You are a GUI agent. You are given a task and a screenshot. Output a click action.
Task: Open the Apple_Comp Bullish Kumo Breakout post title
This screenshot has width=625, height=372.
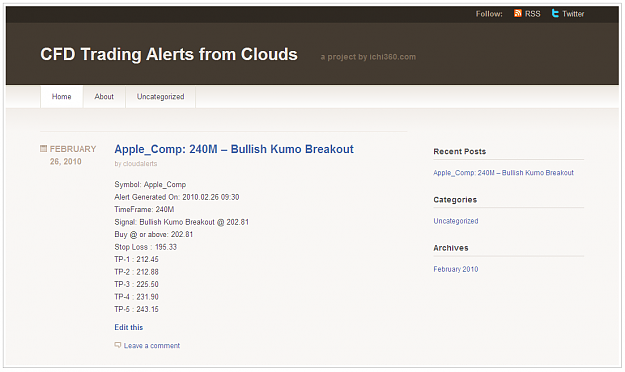(x=234, y=149)
